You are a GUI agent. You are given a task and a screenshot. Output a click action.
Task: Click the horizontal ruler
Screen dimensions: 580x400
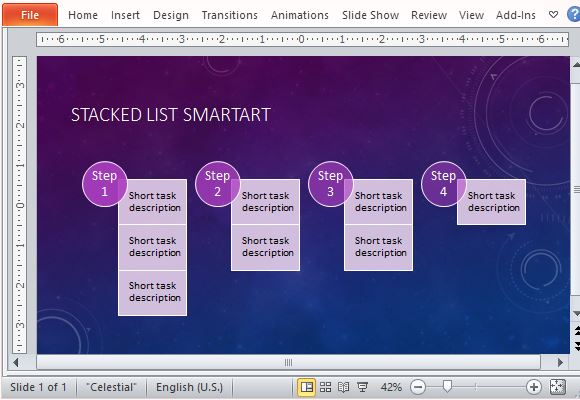coord(302,39)
